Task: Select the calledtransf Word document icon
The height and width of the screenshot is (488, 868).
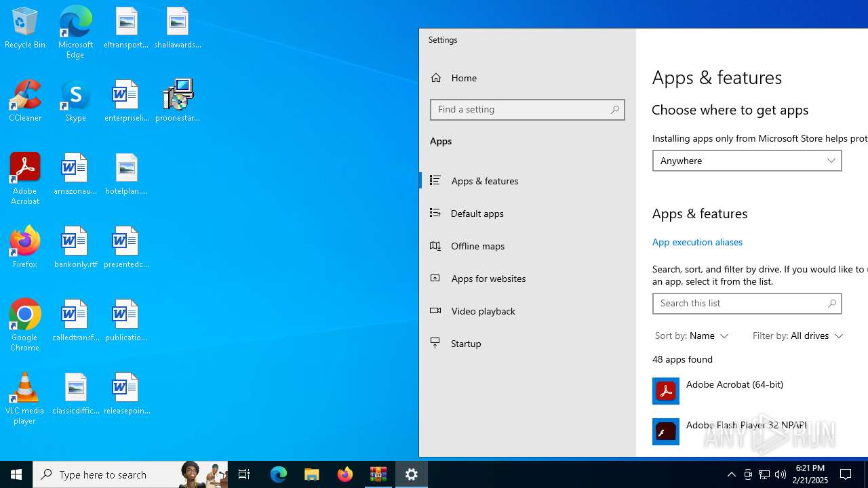Action: coord(75,321)
